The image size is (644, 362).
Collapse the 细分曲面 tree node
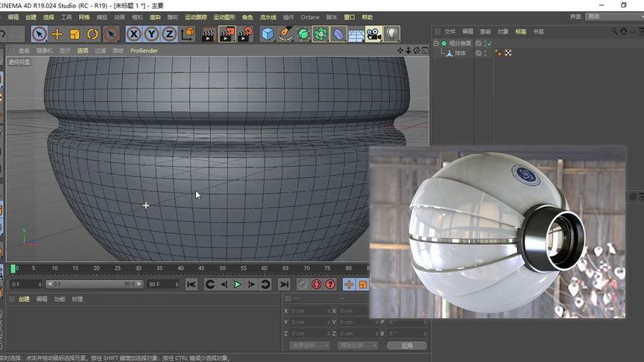pos(437,43)
